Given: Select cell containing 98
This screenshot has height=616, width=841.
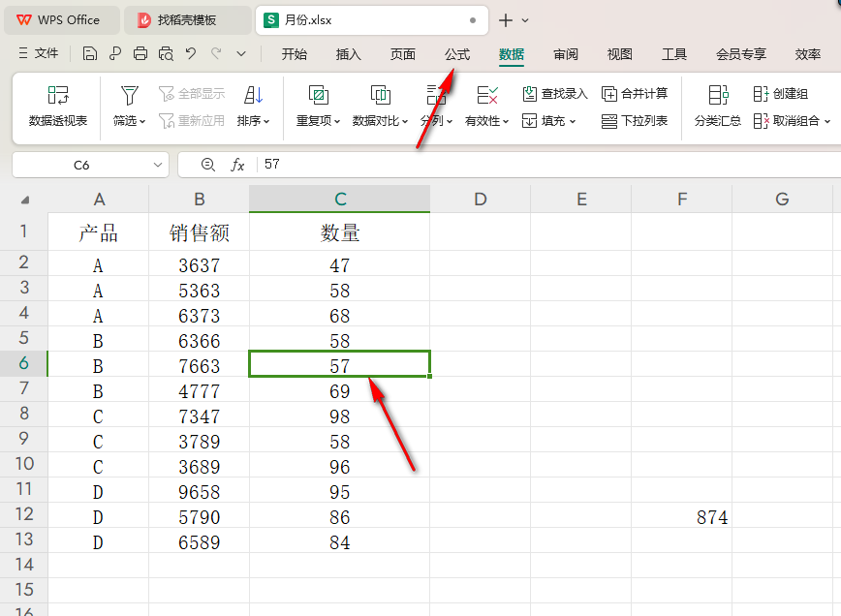Looking at the screenshot, I should pos(339,416).
